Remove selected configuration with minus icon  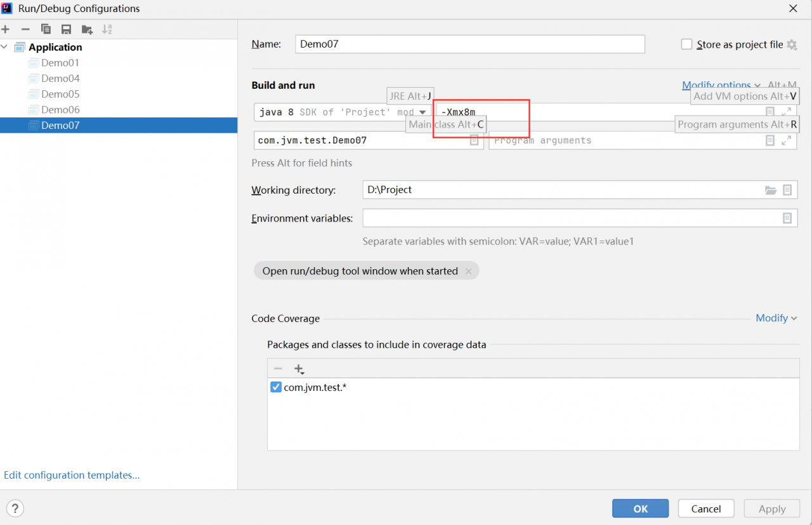(25, 29)
